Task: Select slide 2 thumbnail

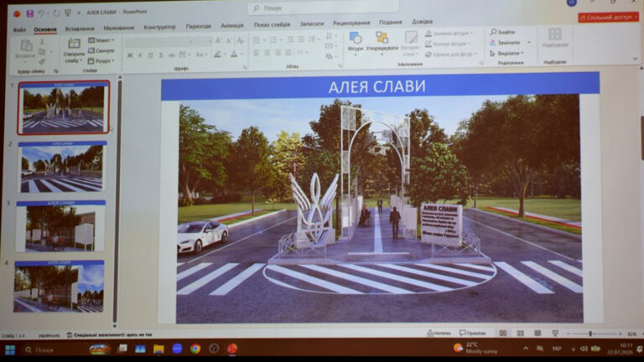Action: pyautogui.click(x=61, y=167)
